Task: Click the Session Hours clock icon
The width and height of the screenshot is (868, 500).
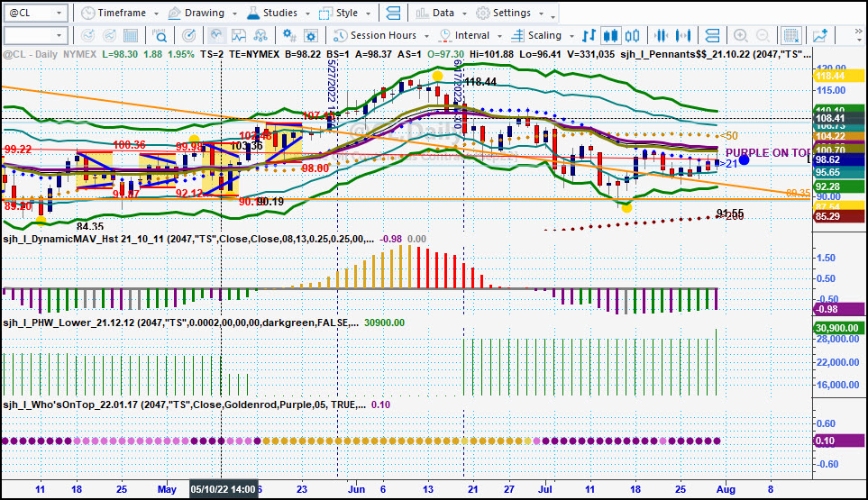Action: 340,35
